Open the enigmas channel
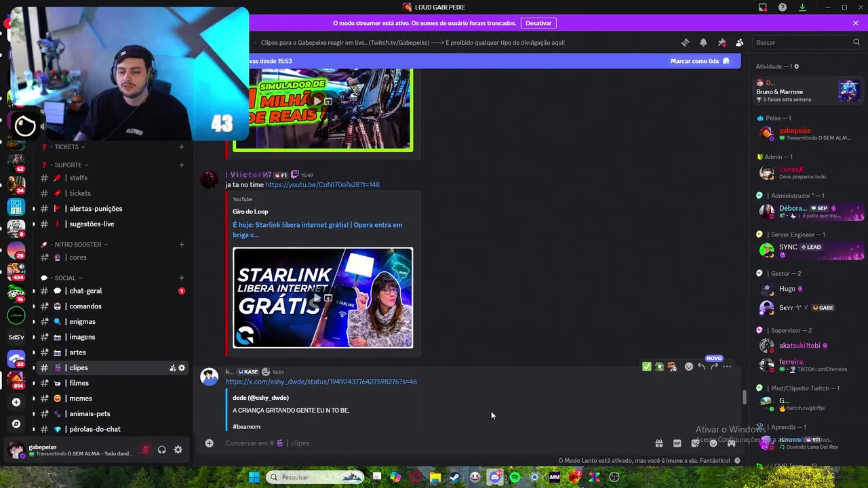Image resolution: width=868 pixels, height=488 pixels. click(x=112, y=322)
